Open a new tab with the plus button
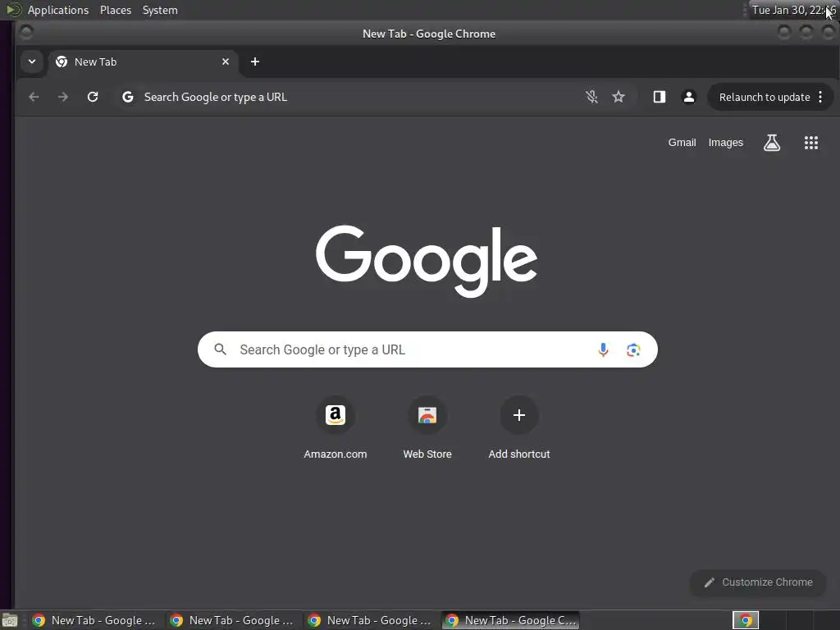Screen dimensions: 840x630 click(x=255, y=62)
